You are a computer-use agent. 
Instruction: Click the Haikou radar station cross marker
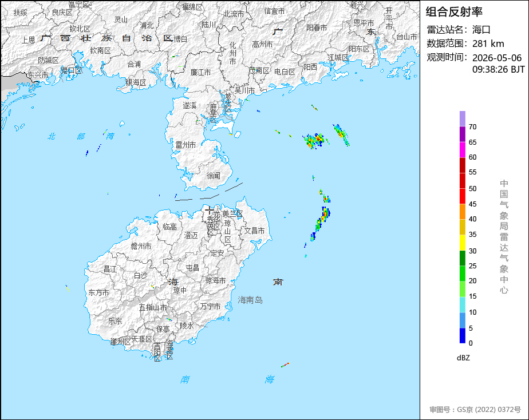click(209, 211)
